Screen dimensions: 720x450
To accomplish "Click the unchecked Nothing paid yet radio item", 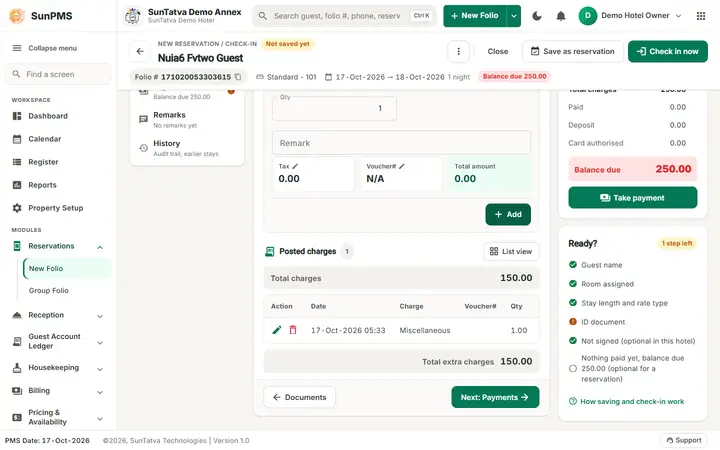I will [x=573, y=368].
